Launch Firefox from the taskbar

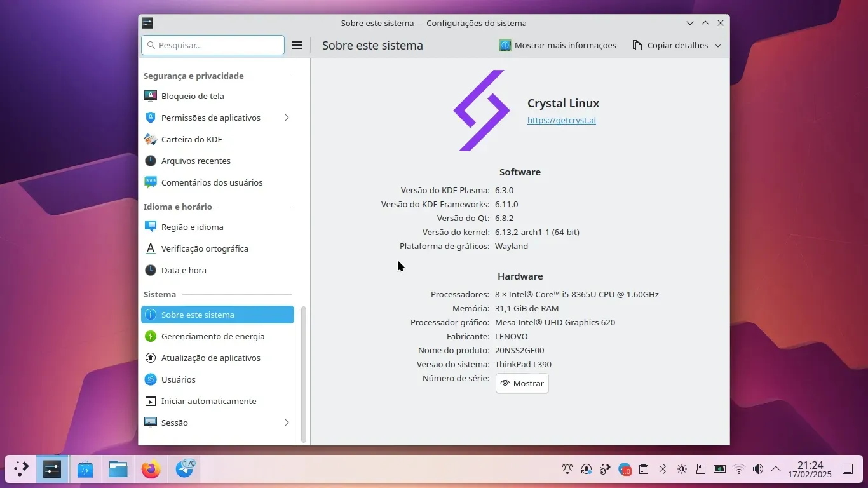(x=151, y=470)
